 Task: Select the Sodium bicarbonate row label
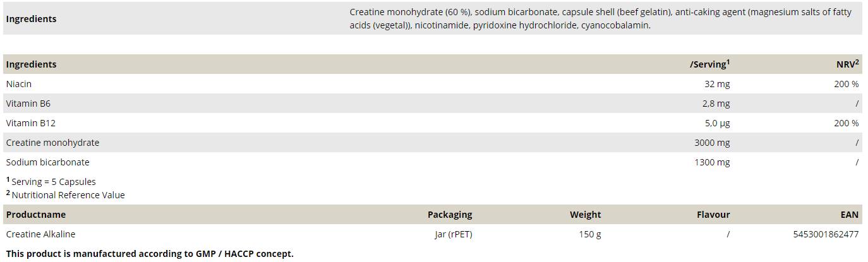pyautogui.click(x=48, y=162)
